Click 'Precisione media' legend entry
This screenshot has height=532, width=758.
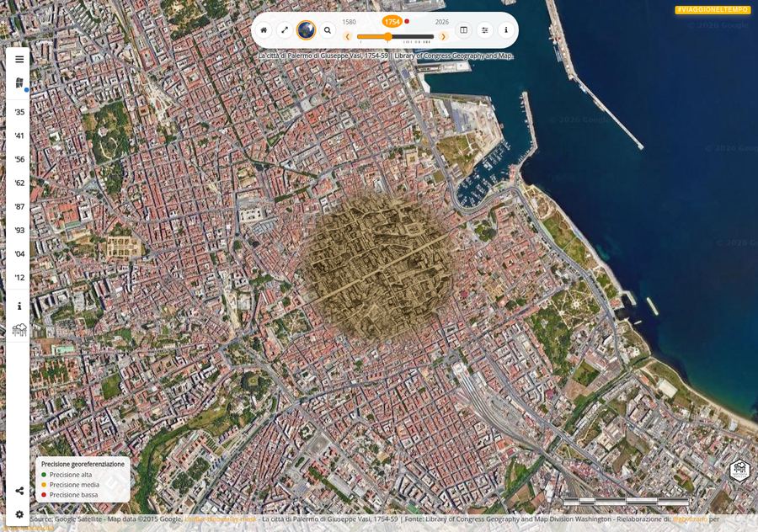pos(70,485)
